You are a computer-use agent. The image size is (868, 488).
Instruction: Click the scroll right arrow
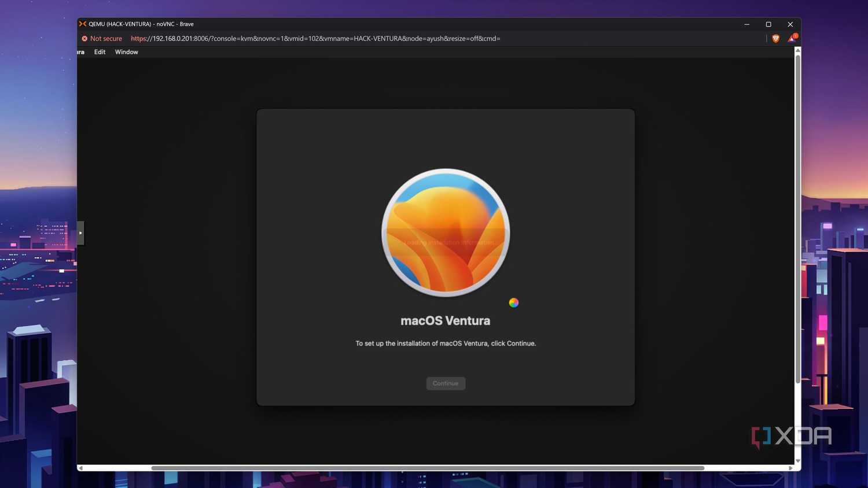point(790,468)
